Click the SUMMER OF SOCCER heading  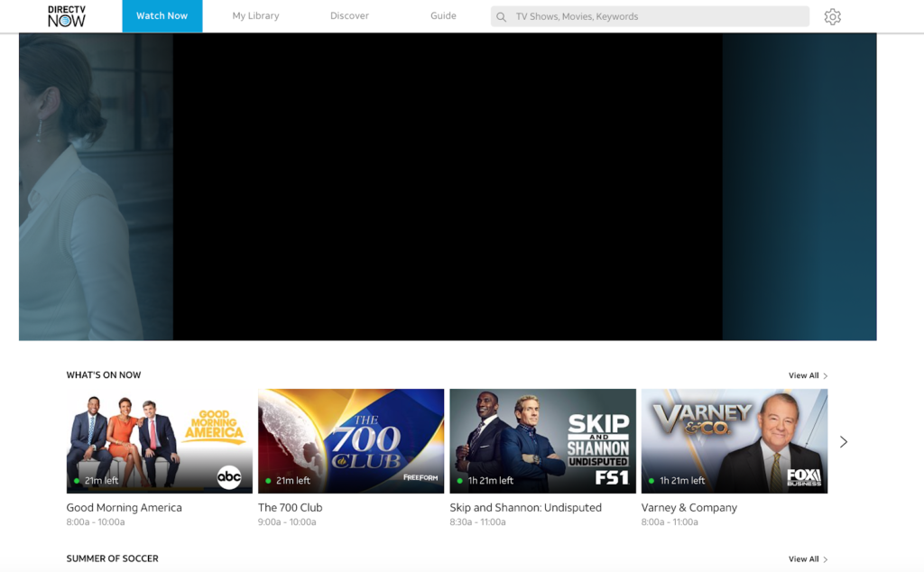coord(113,558)
